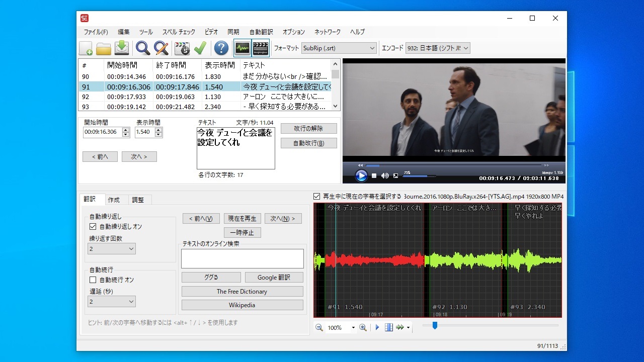Click the 改行の解除 button

(x=309, y=128)
